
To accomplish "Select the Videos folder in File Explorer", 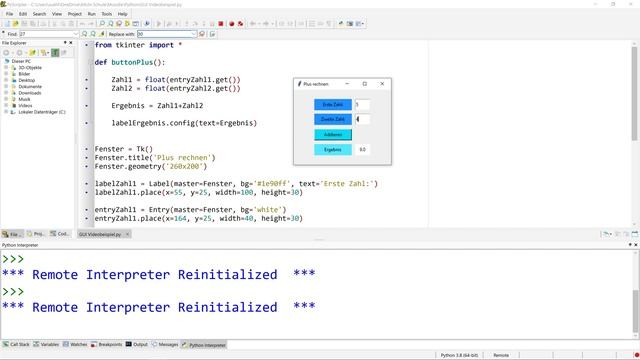I will coord(25,105).
